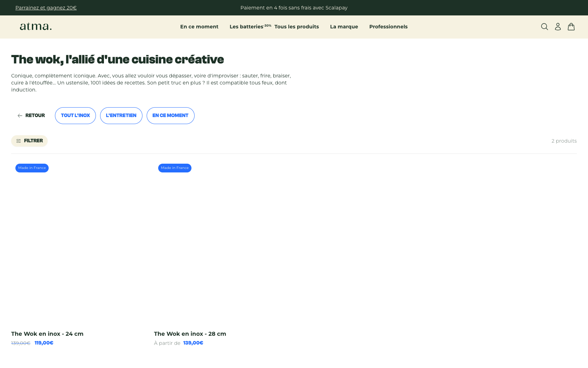Open the Professionnels navigation item
Viewport: 588px width, 368px height.
coord(388,27)
